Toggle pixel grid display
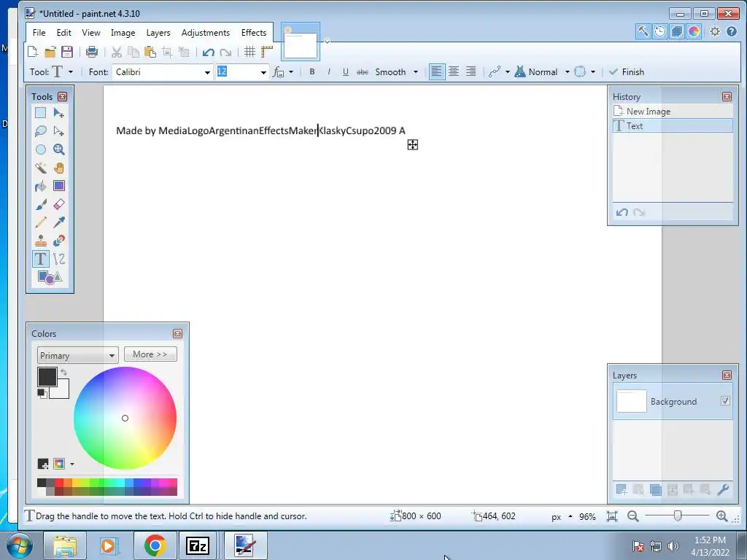Image resolution: width=747 pixels, height=560 pixels. (x=249, y=52)
